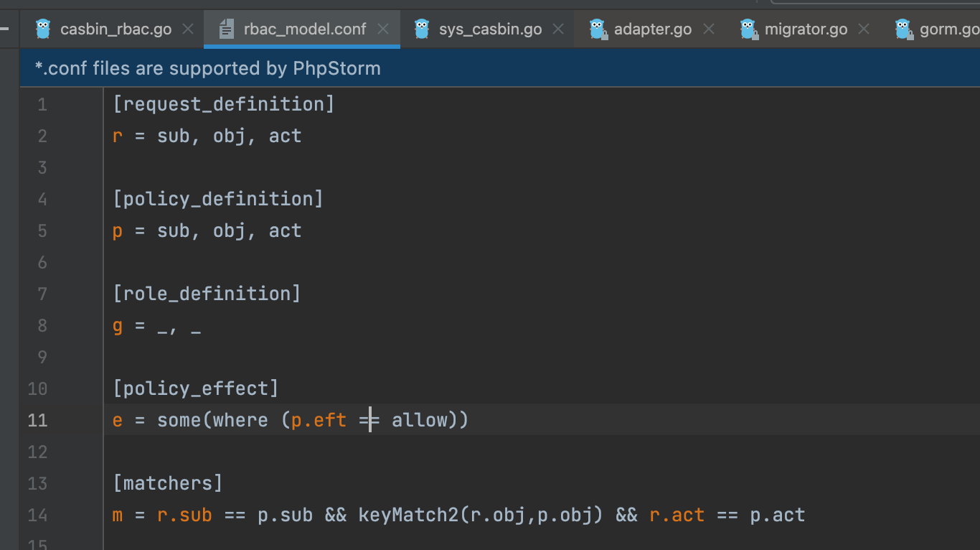Click the [policy_effect] section header text
980x550 pixels.
point(195,389)
